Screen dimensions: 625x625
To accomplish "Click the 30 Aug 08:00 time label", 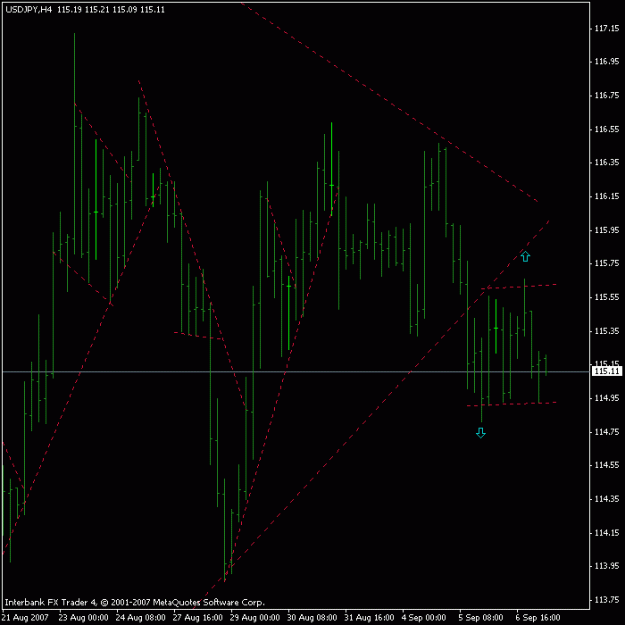I will coord(312,618).
